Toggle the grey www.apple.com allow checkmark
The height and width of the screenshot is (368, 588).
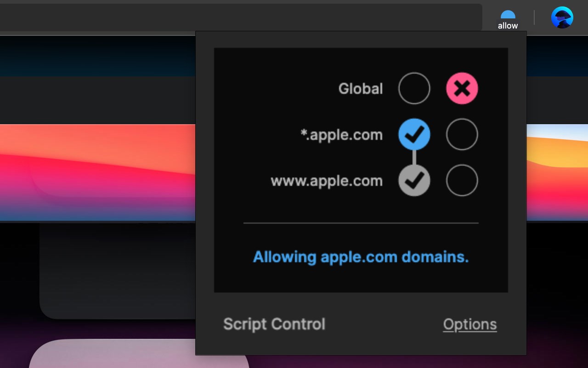(414, 180)
